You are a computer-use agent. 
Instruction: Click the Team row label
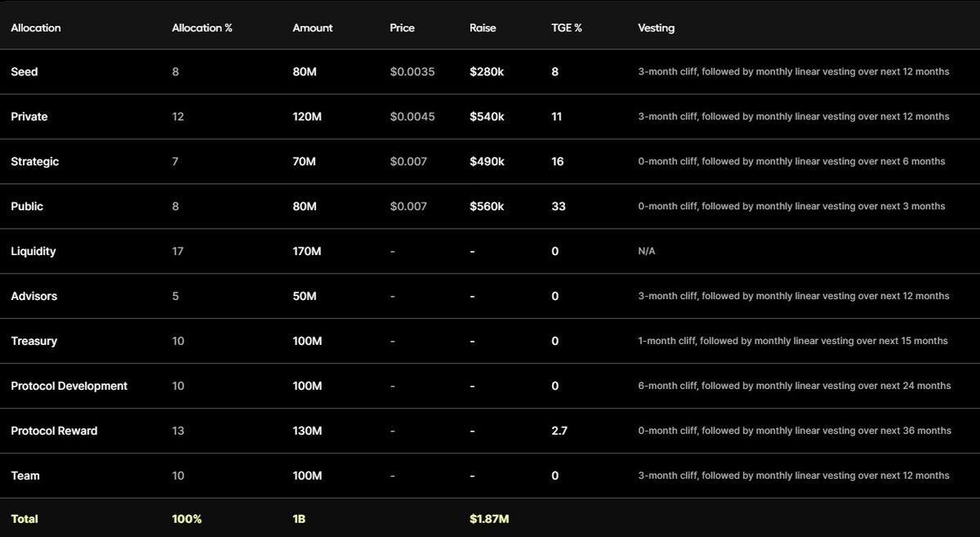[x=25, y=476]
